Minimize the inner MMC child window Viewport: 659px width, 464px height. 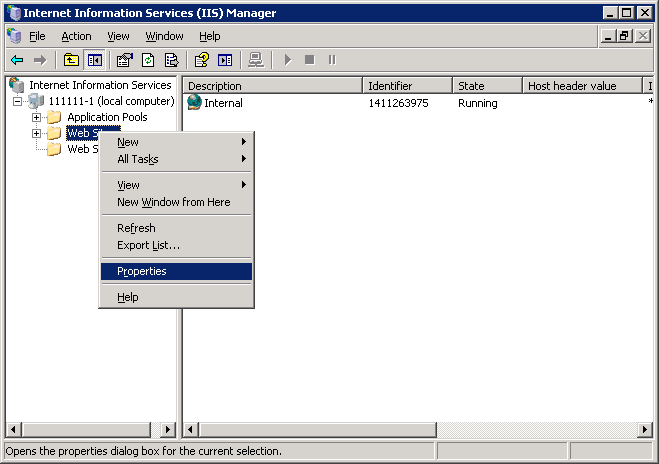pos(608,36)
